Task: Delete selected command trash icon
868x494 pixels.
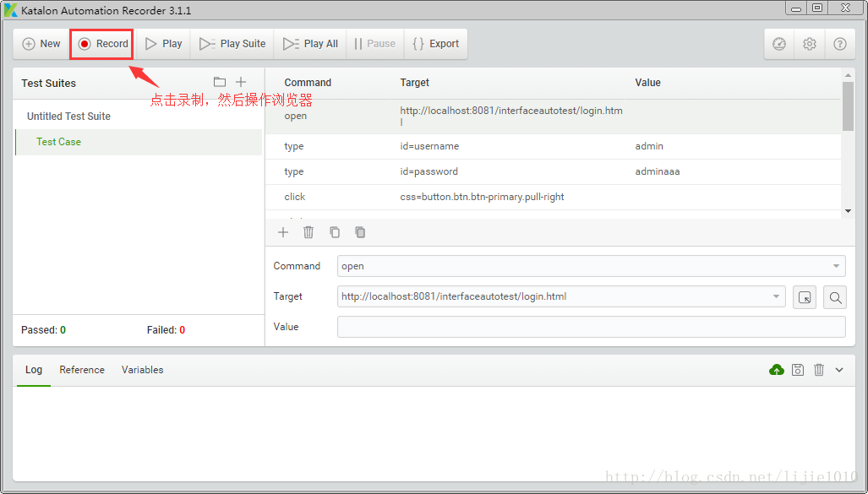Action: point(308,232)
